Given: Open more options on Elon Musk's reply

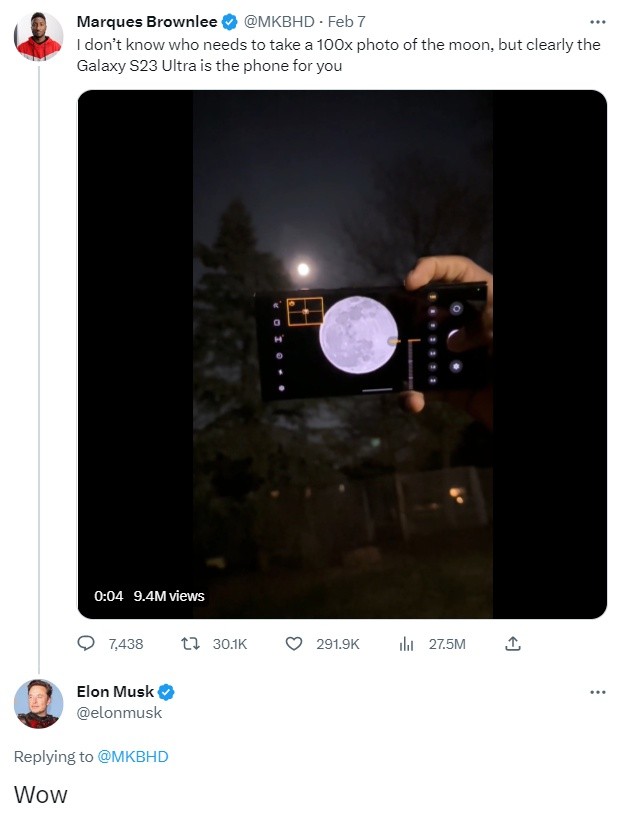Looking at the screenshot, I should point(597,692).
